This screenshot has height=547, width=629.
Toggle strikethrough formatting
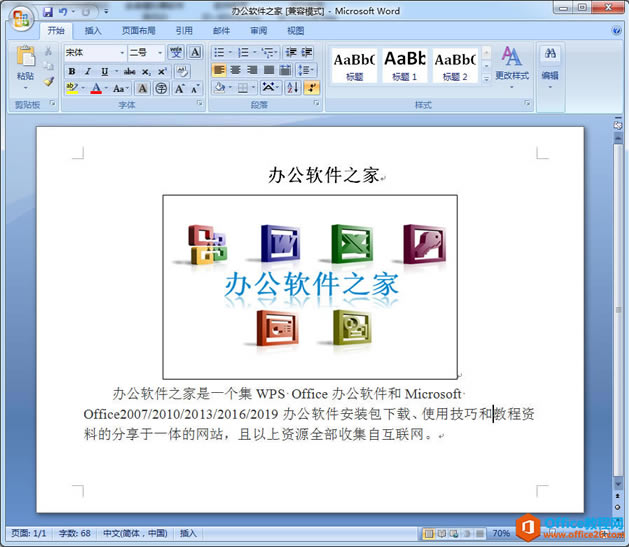click(x=129, y=71)
